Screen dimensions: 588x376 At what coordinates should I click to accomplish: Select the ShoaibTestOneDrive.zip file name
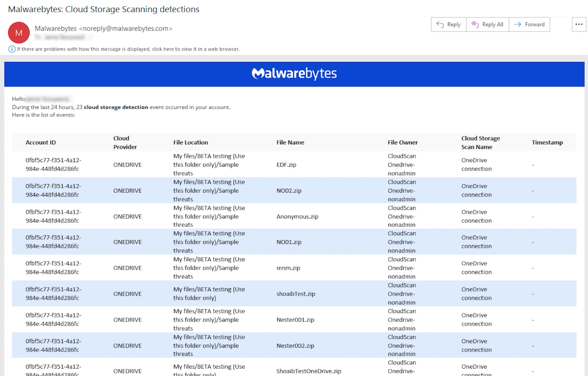pyautogui.click(x=309, y=371)
